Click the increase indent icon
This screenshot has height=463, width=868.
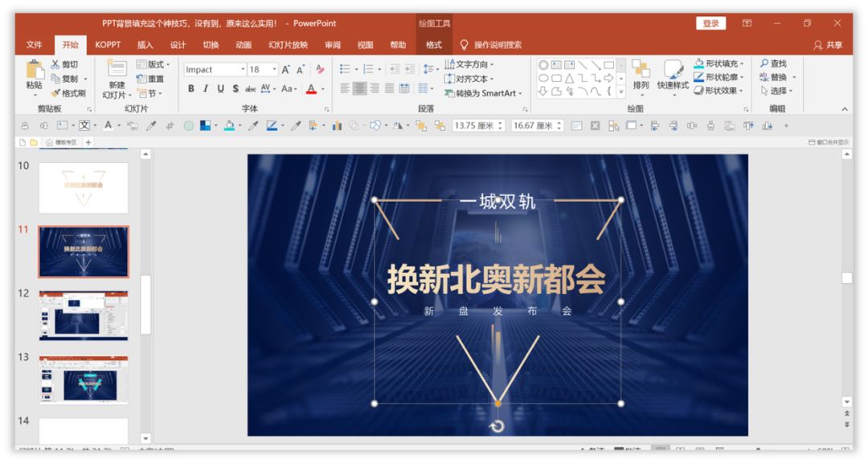tap(409, 69)
